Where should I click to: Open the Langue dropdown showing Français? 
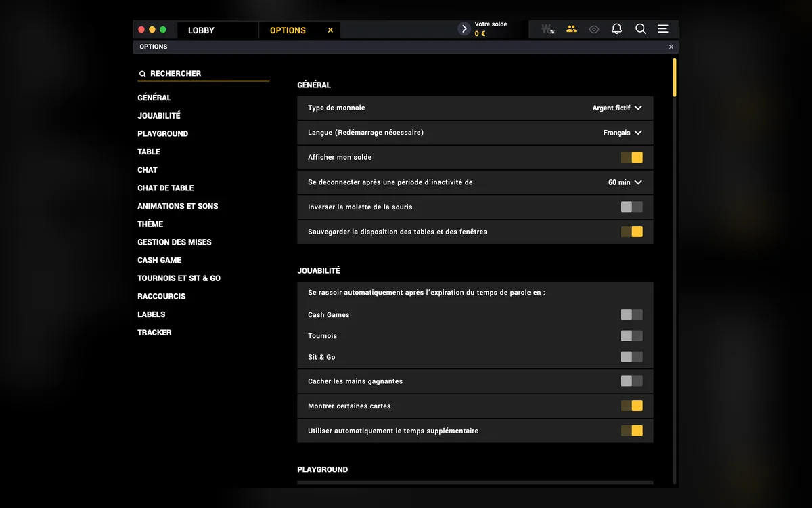[x=623, y=133]
